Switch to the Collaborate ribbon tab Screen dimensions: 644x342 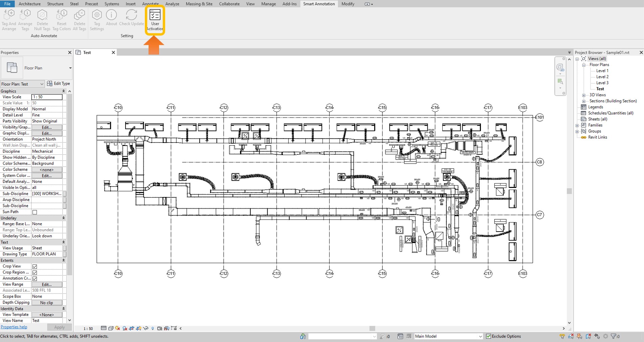(x=229, y=4)
